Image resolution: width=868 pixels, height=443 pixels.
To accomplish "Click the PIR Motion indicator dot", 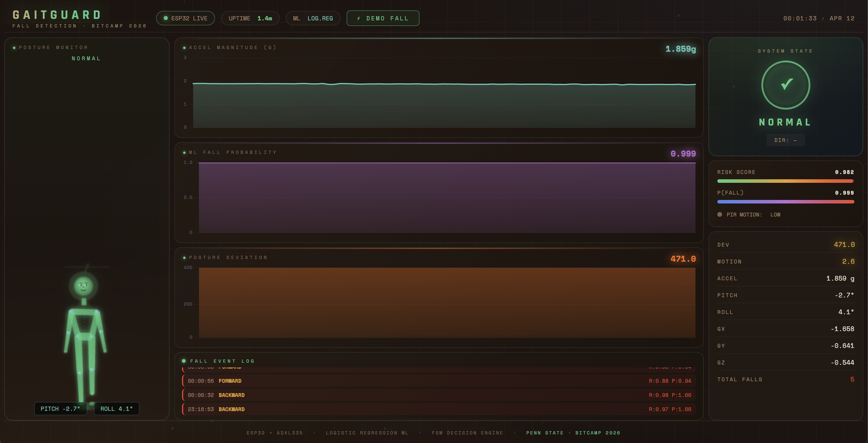I will pyautogui.click(x=720, y=215).
